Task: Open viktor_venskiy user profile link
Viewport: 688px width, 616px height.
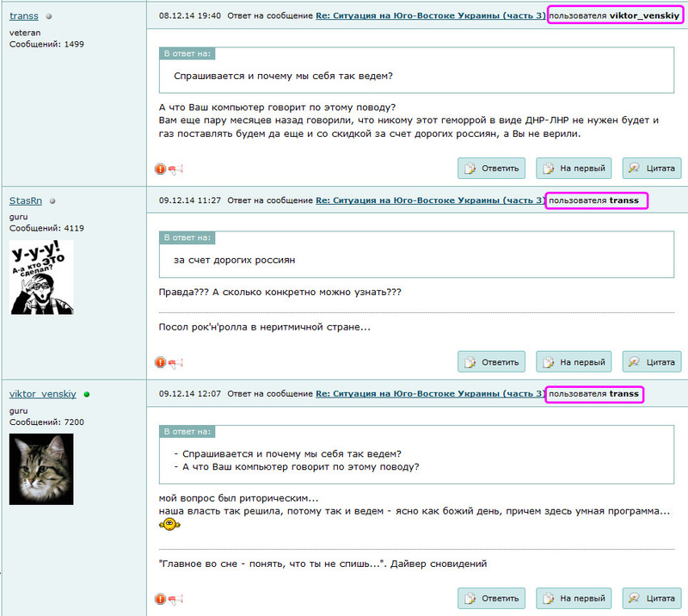Action: 42,394
